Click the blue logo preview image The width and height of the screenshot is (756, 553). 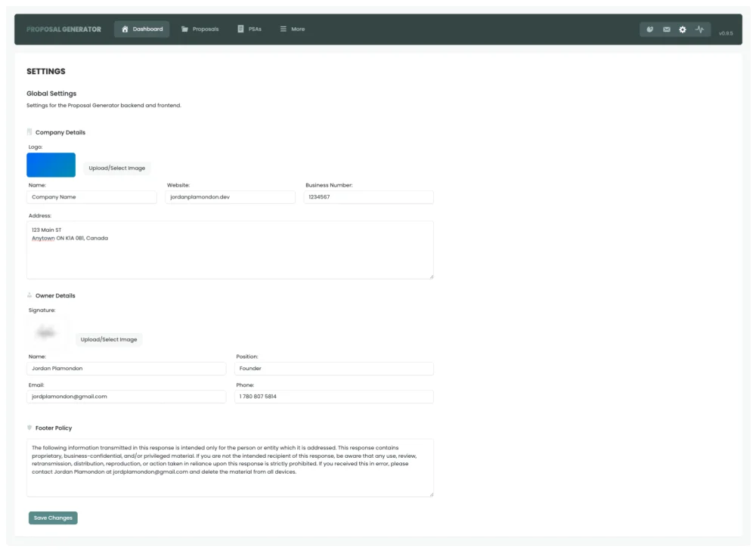coord(51,165)
